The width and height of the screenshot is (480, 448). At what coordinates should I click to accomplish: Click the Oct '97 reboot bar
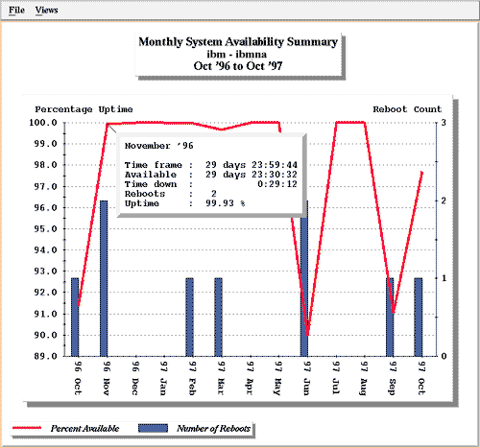tap(419, 317)
